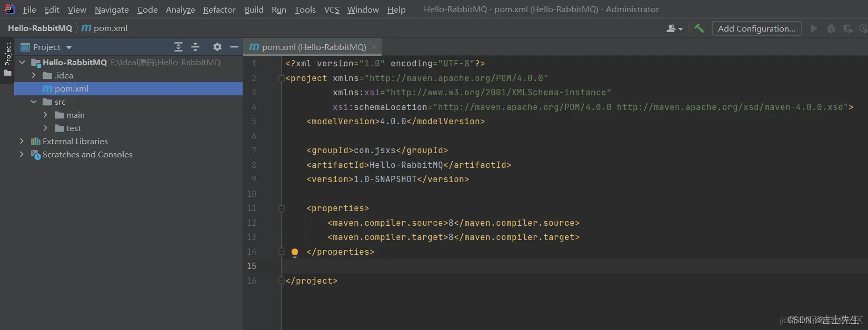Viewport: 868px width, 330px height.
Task: Click the fold end marker at line 16
Action: coord(281,281)
